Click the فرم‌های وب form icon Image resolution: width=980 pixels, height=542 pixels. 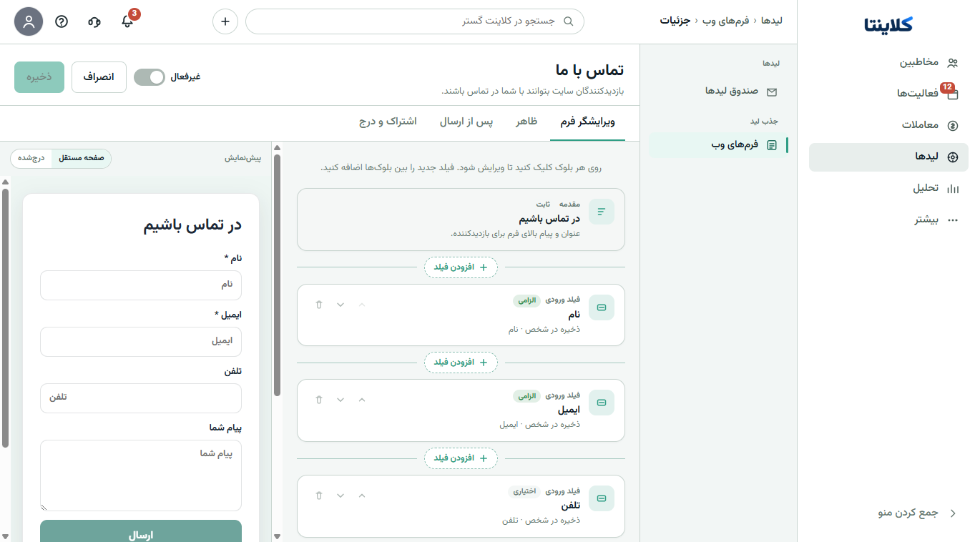(x=772, y=145)
